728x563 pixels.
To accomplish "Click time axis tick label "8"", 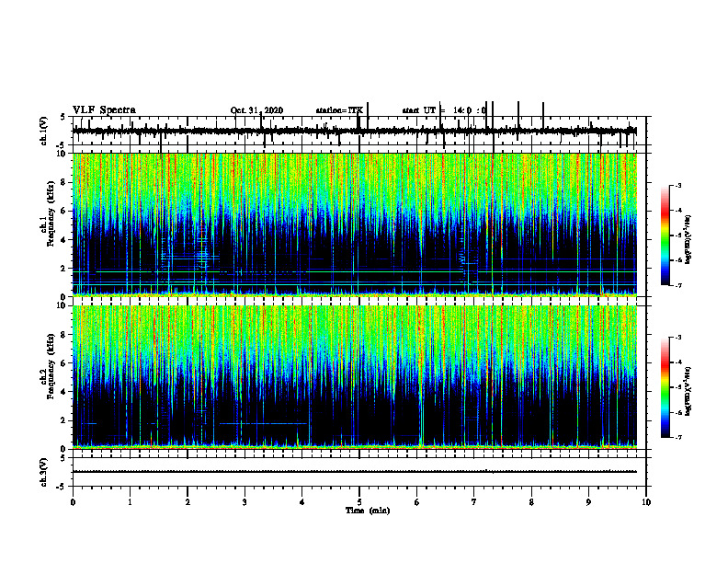I will click(x=531, y=502).
